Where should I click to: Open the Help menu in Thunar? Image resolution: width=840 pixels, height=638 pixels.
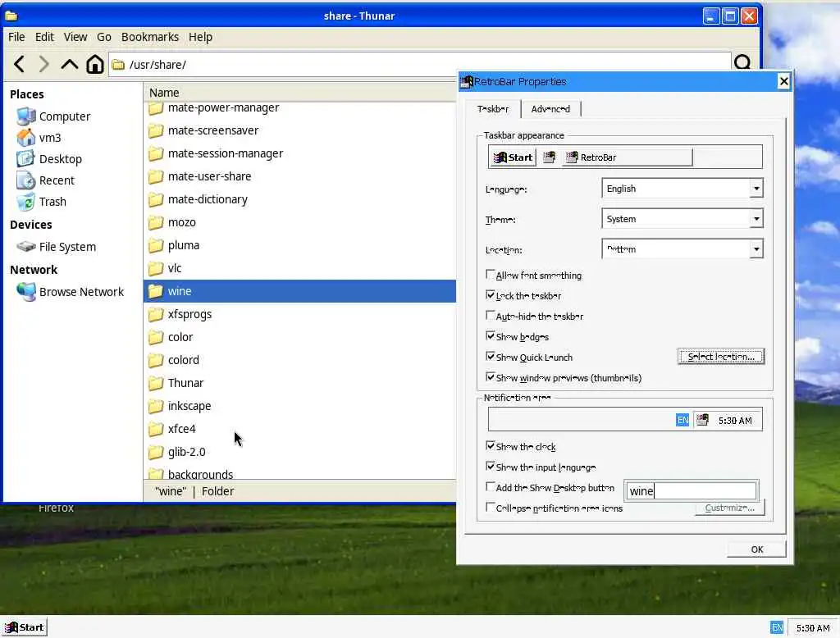200,37
